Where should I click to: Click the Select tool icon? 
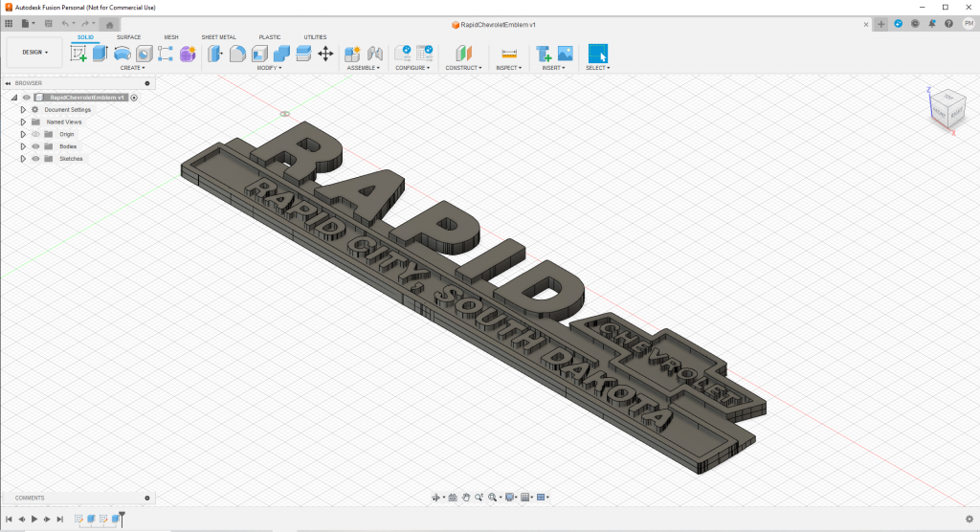(598, 54)
